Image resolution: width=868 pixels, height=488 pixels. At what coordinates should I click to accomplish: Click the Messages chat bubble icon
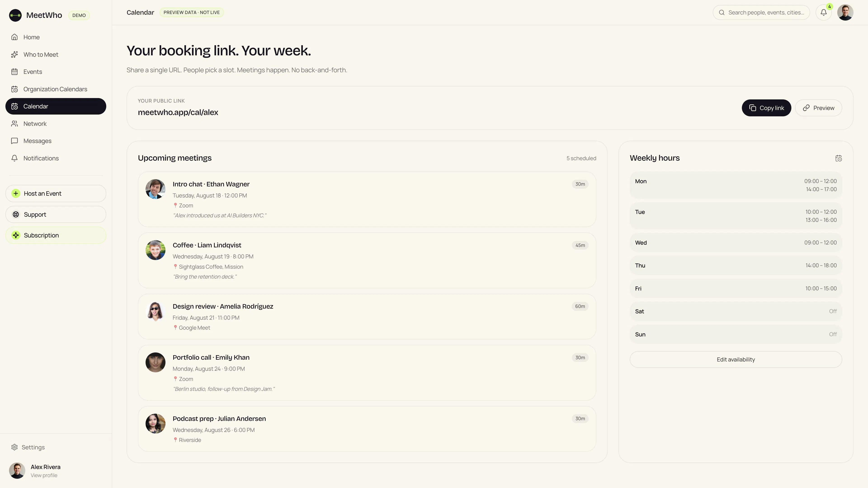click(x=14, y=141)
